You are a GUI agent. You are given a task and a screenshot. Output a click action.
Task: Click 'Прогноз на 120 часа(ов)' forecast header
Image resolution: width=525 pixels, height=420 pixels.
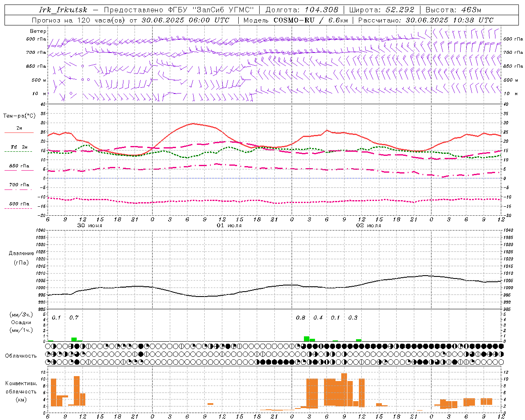click(x=79, y=20)
